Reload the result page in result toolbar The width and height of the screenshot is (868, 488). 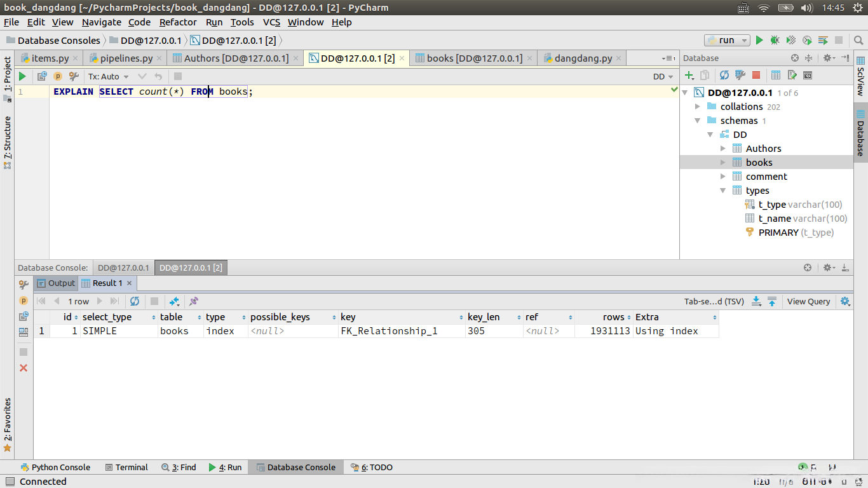(135, 301)
